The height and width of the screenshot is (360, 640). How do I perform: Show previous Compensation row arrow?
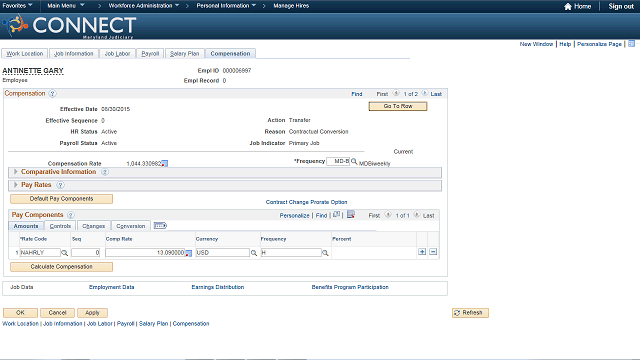coord(396,93)
